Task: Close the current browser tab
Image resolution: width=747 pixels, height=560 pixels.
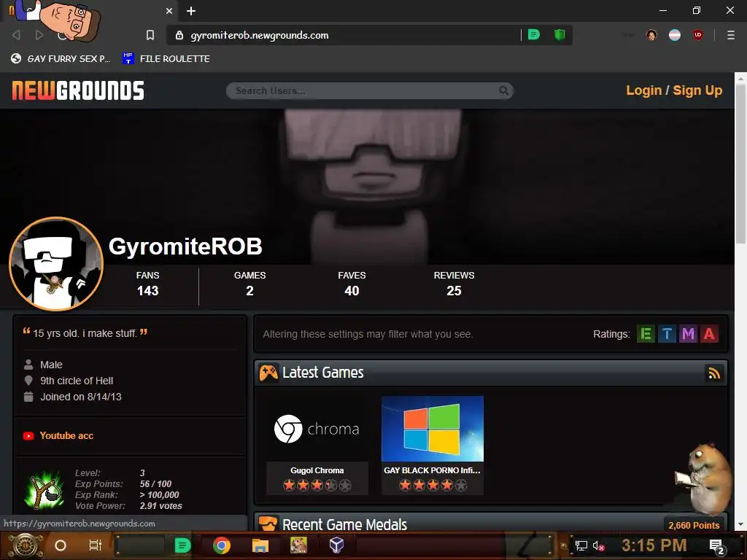Action: [169, 11]
